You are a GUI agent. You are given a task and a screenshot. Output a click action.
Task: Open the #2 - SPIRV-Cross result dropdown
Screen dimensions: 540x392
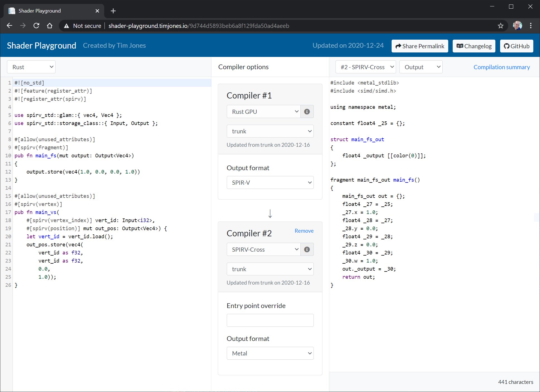pos(366,67)
